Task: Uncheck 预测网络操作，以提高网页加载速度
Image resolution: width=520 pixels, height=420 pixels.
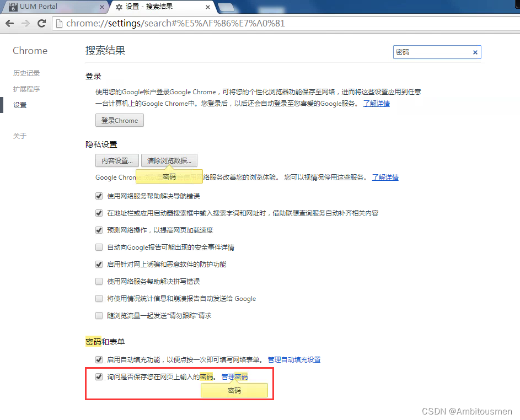Action: [x=99, y=230]
